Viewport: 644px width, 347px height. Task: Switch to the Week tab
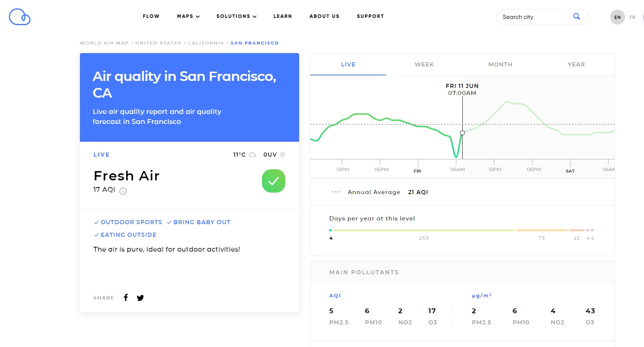pos(424,65)
